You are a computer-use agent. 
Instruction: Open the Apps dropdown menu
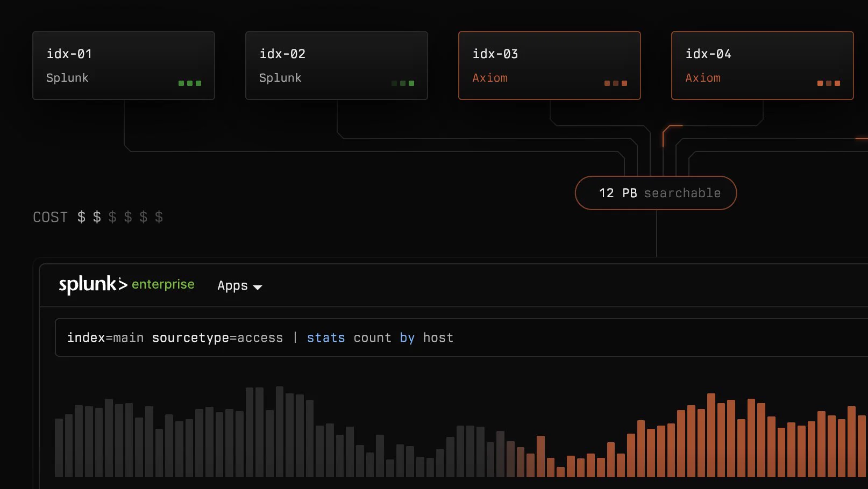coord(240,286)
